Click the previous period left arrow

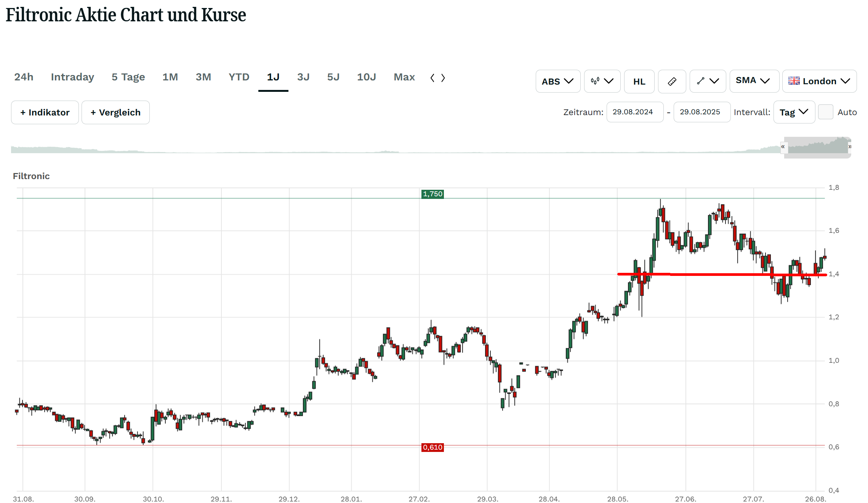432,78
